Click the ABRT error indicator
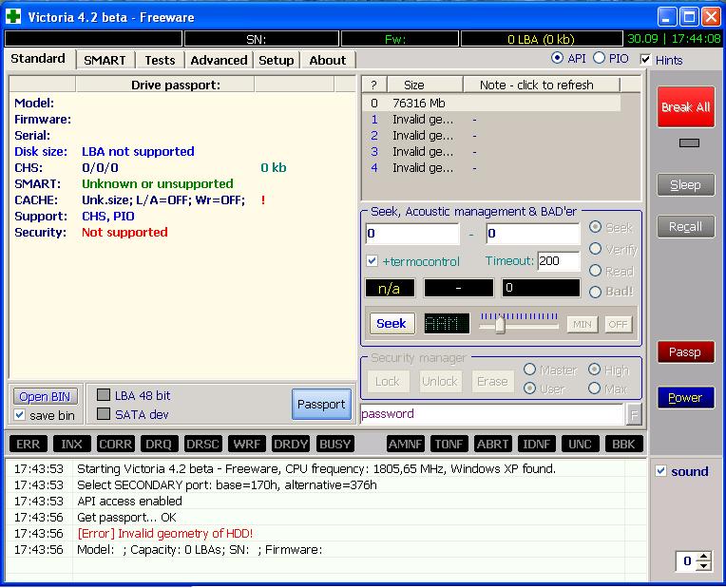The width and height of the screenshot is (726, 588). tap(492, 444)
